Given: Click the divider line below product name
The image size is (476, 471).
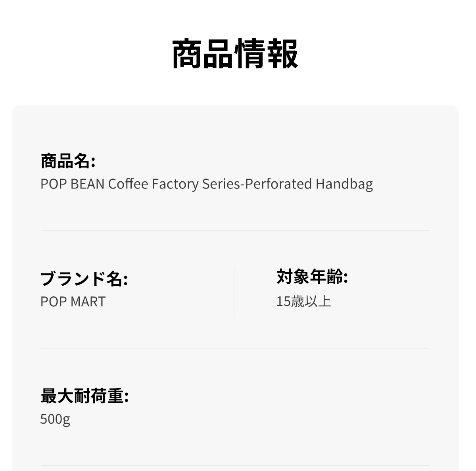Looking at the screenshot, I should [235, 231].
